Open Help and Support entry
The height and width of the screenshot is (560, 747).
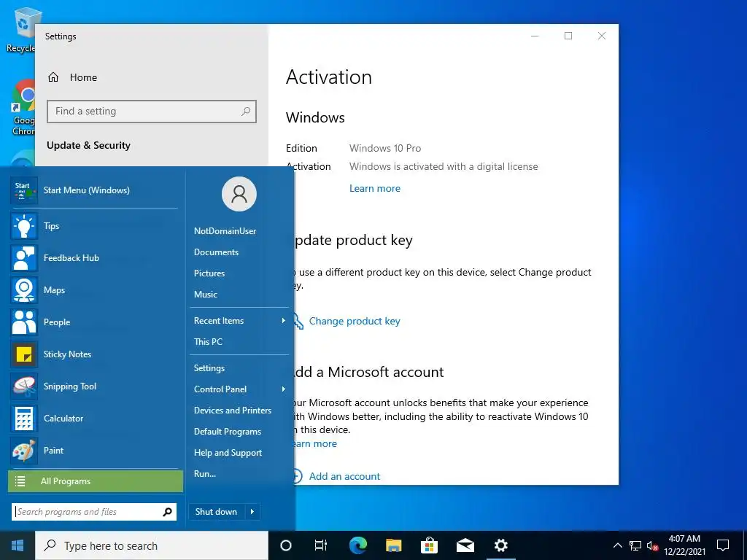point(228,452)
